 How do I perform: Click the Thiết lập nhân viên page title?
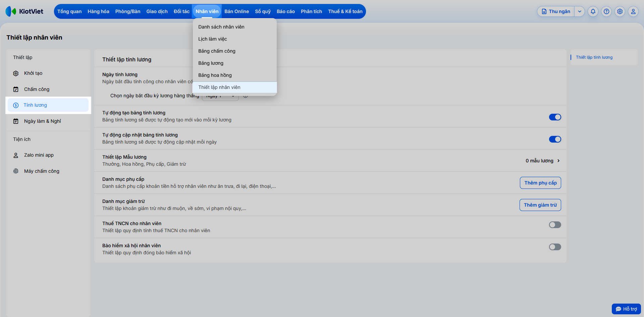pos(34,38)
